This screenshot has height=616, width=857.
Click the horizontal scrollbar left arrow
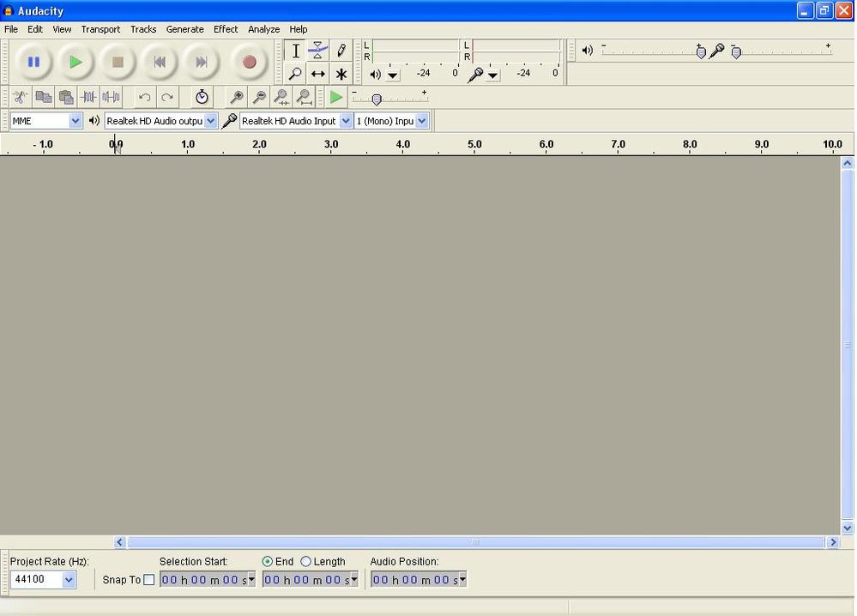click(120, 542)
